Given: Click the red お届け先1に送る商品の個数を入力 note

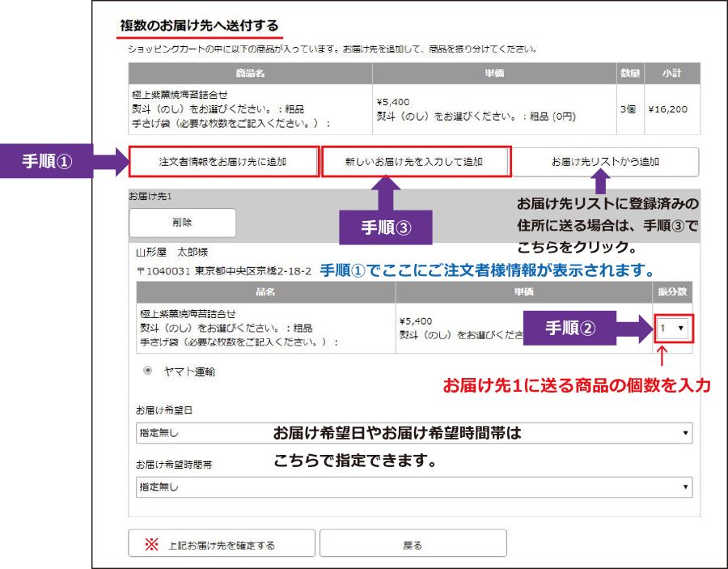Looking at the screenshot, I should pos(576,386).
